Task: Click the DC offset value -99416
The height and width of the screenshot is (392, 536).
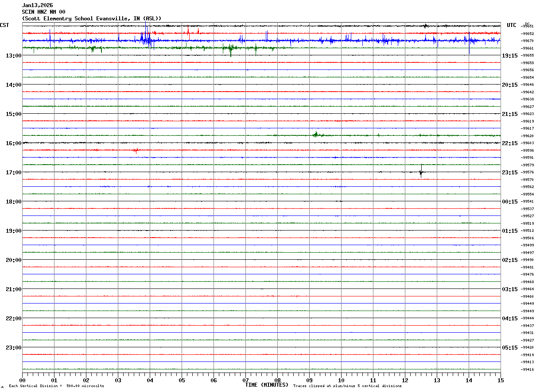Action: pyautogui.click(x=528, y=369)
